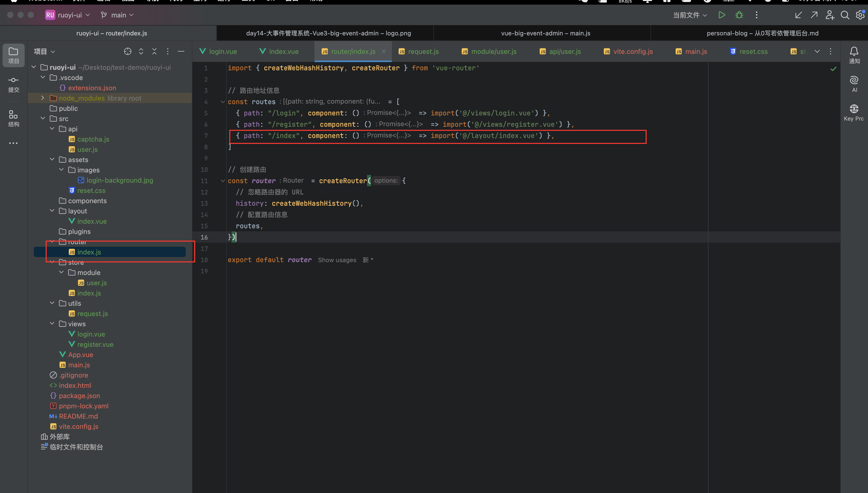
Task: Select login-background.jpg in the project tree
Action: tap(120, 180)
